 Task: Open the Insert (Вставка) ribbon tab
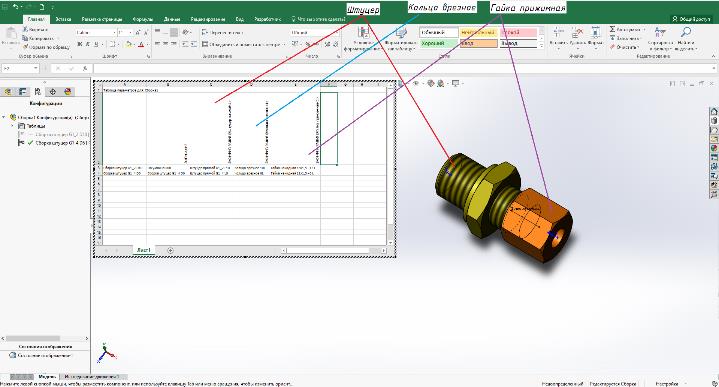pos(63,19)
